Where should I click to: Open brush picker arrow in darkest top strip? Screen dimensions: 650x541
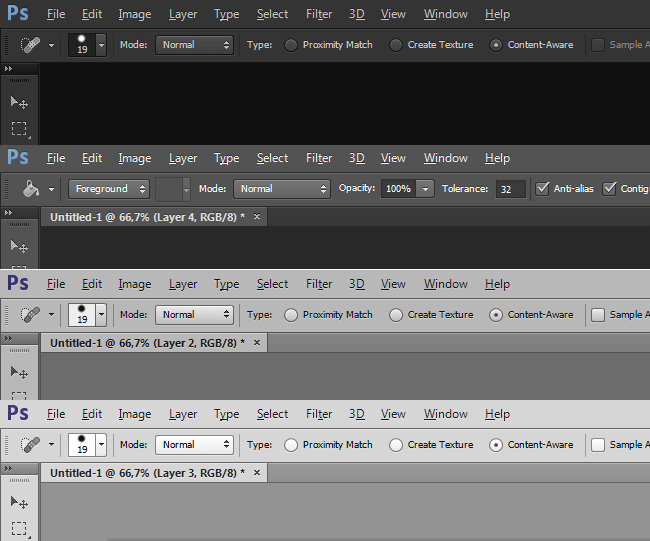click(x=101, y=45)
